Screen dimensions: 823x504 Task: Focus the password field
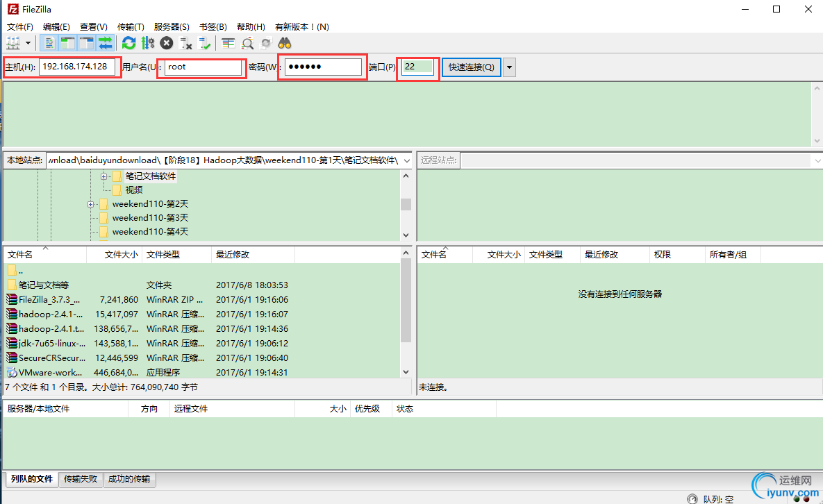point(324,67)
